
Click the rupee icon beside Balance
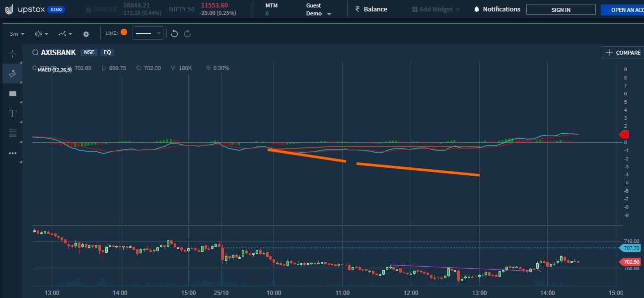[358, 9]
